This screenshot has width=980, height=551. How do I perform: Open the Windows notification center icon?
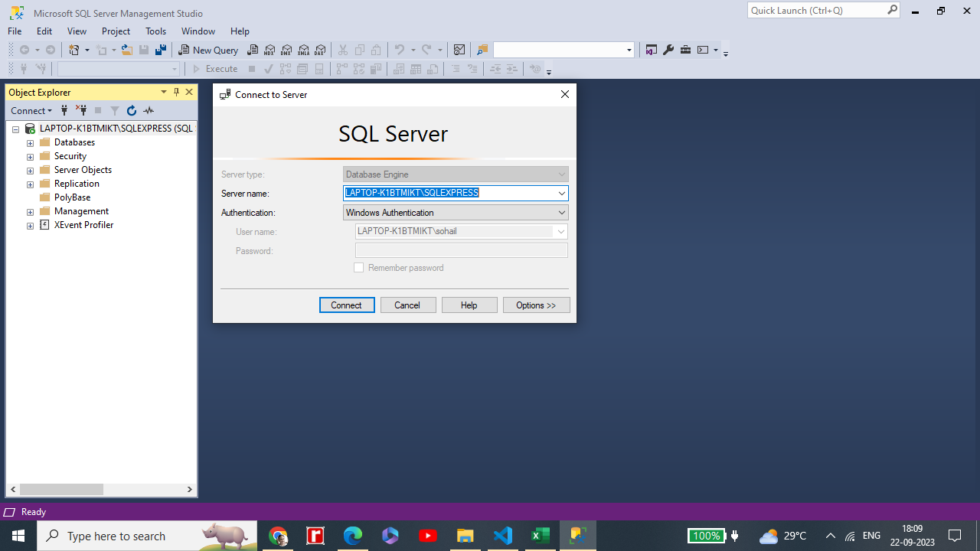click(x=955, y=536)
